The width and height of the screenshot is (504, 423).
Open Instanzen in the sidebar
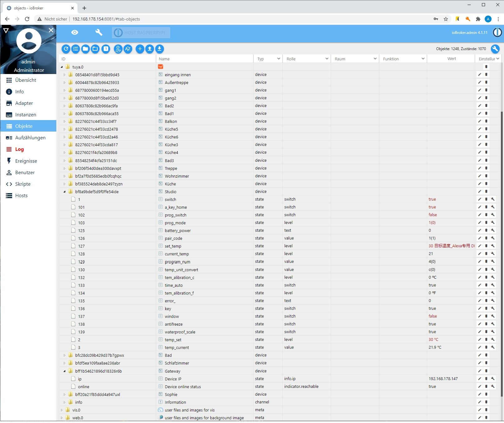(28, 115)
